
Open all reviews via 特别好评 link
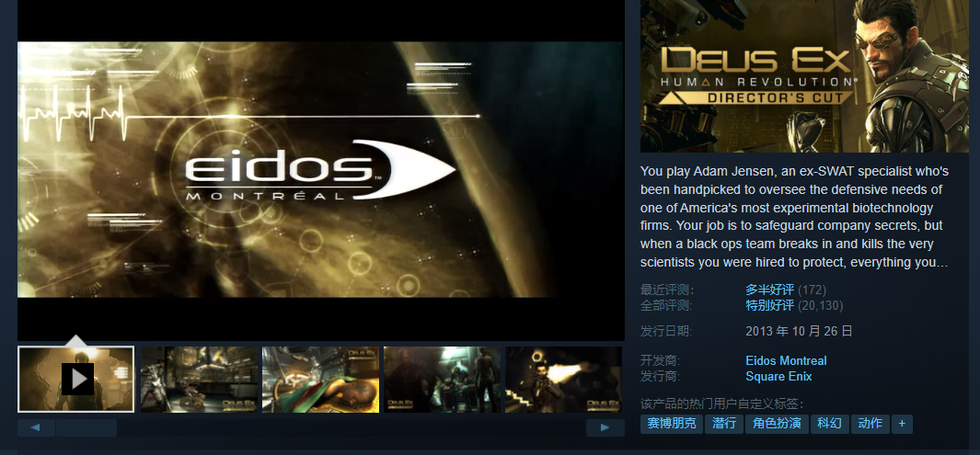point(769,305)
